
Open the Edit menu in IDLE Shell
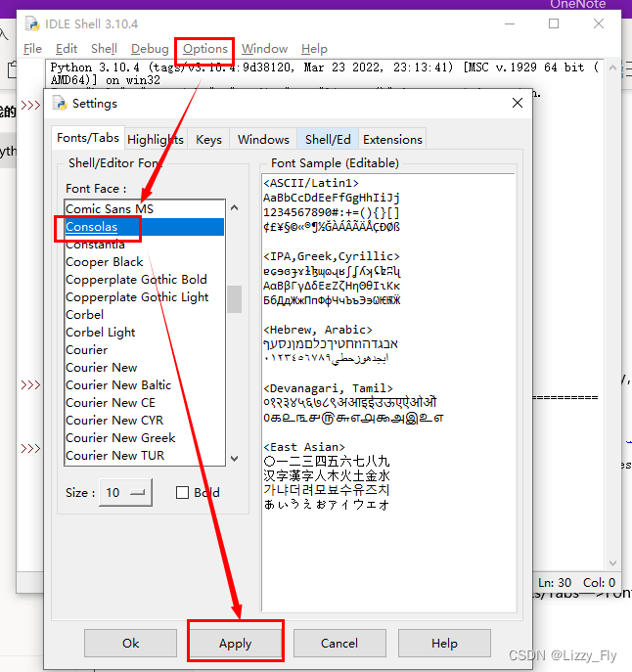(67, 49)
